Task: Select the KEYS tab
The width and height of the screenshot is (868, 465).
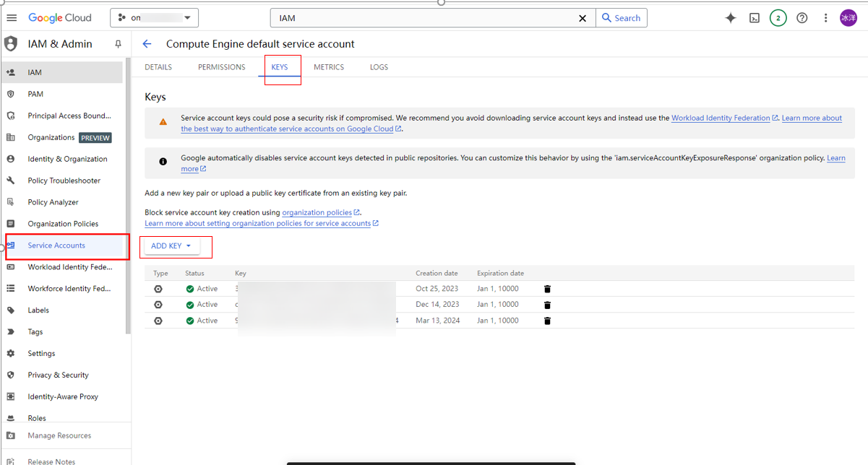Action: 280,67
